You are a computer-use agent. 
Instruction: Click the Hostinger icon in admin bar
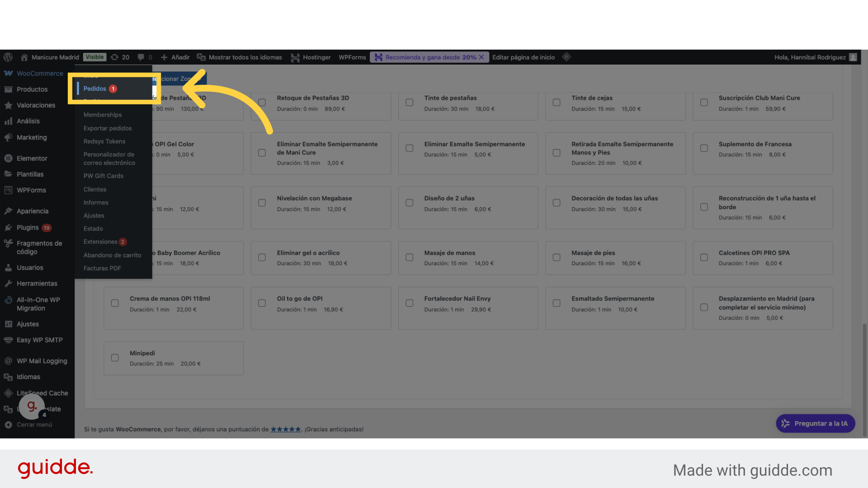tap(295, 57)
